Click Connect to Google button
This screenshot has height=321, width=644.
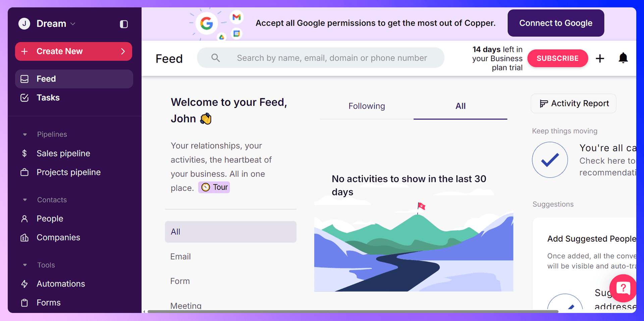click(x=556, y=23)
